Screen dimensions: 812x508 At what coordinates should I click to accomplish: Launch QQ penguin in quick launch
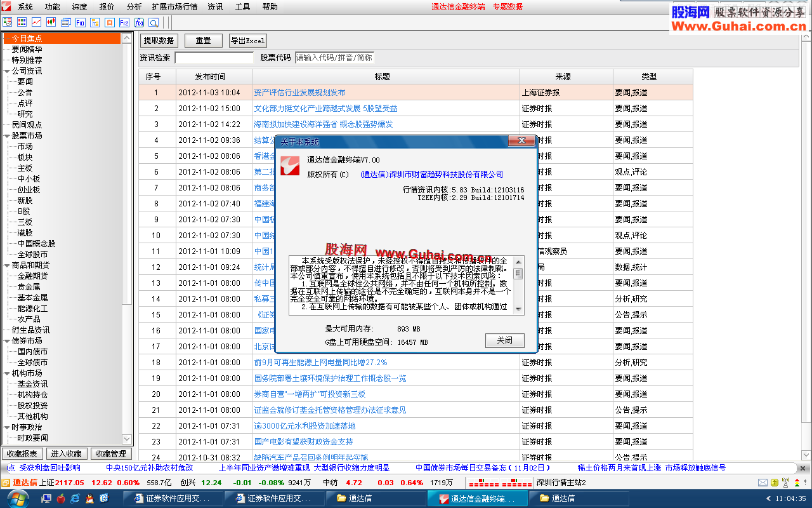coord(89,498)
